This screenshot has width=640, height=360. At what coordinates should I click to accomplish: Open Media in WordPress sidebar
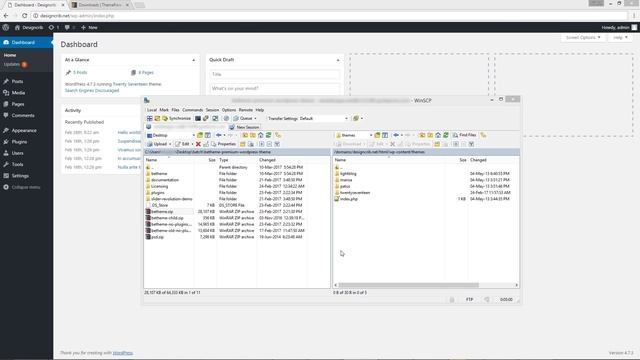click(18, 93)
